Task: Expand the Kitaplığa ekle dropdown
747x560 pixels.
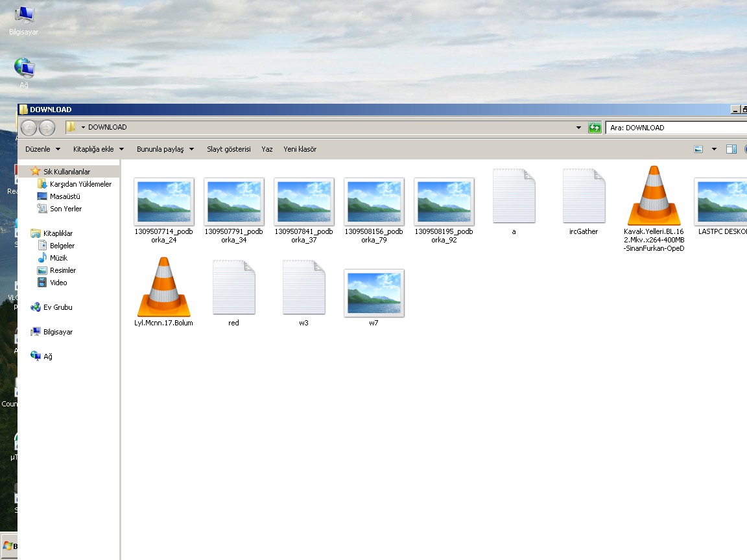Action: 99,149
